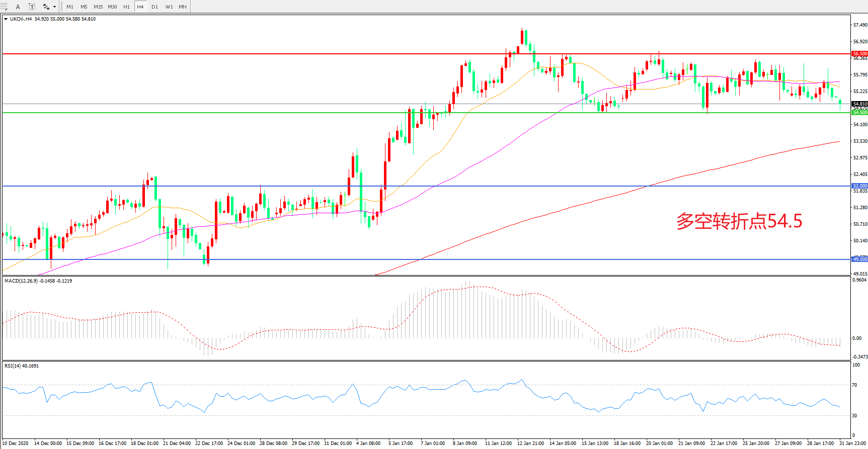The height and width of the screenshot is (449, 868).
Task: Select the Text Label tool
Action: click(x=32, y=7)
